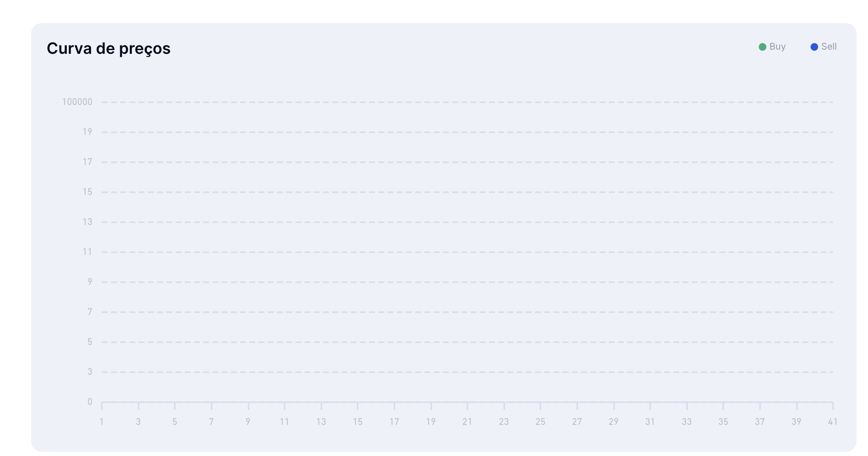Click x-axis tick label 1
Image resolution: width=868 pixels, height=456 pixels.
pyautogui.click(x=101, y=422)
